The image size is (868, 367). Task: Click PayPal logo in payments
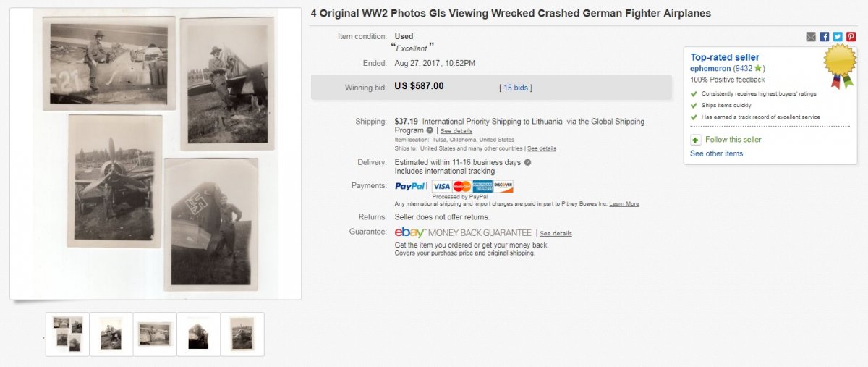(410, 186)
